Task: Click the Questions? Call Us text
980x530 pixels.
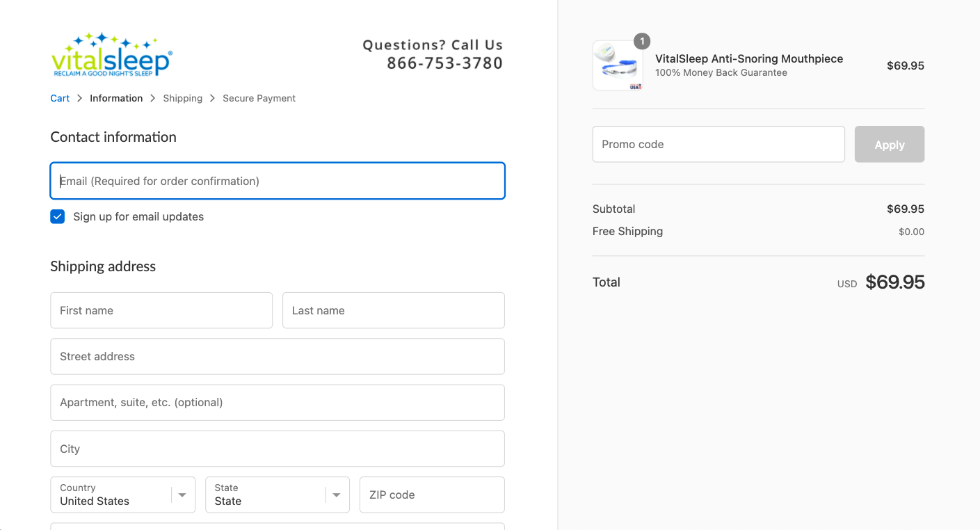Action: click(433, 45)
